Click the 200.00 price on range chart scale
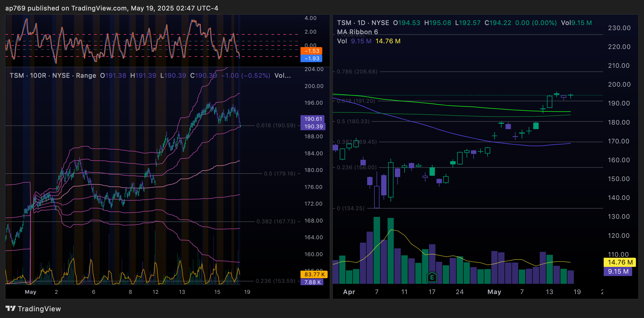This screenshot has width=644, height=318. pyautogui.click(x=314, y=86)
